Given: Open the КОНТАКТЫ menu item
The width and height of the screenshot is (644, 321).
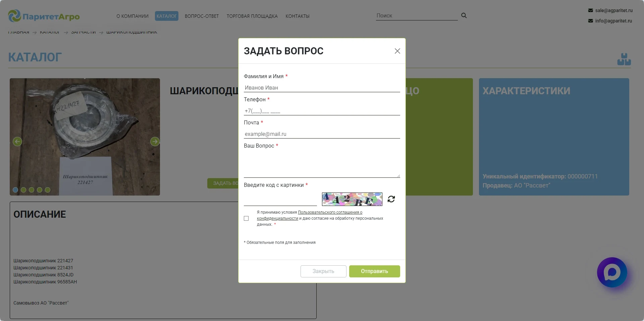Looking at the screenshot, I should coord(298,16).
